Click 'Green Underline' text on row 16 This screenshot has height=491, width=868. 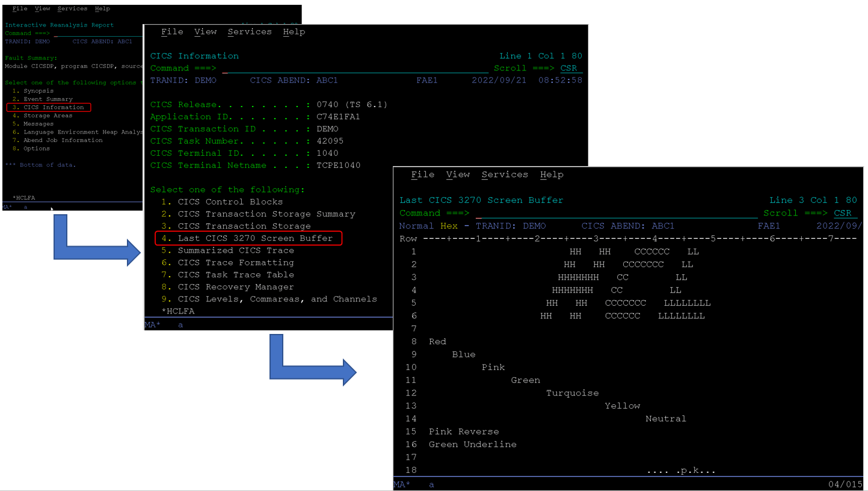(x=473, y=445)
